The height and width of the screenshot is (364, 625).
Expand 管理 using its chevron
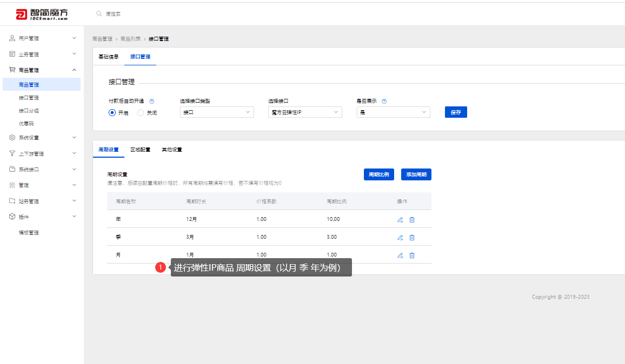pyautogui.click(x=74, y=185)
